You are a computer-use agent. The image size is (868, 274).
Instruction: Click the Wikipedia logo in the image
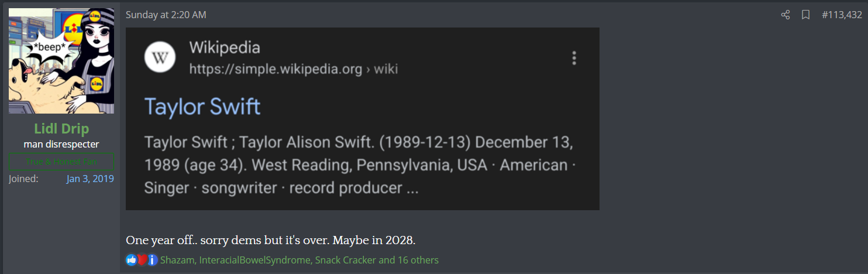pos(160,57)
